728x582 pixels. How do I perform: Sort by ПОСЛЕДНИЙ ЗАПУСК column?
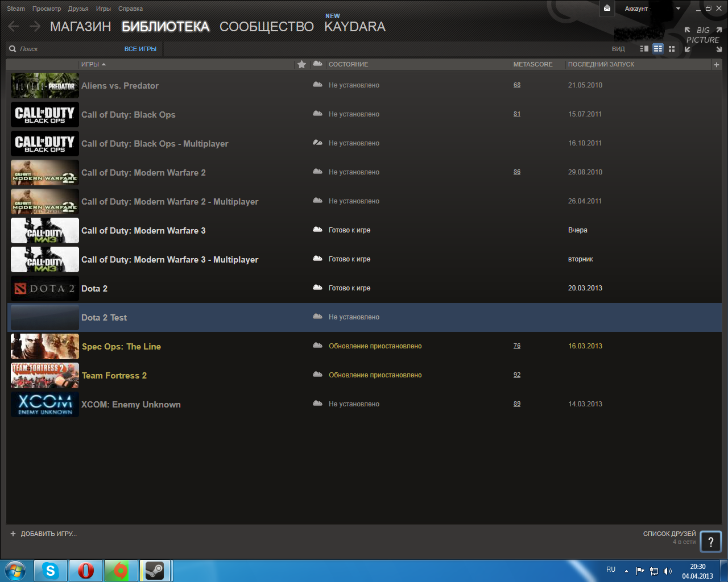(601, 64)
